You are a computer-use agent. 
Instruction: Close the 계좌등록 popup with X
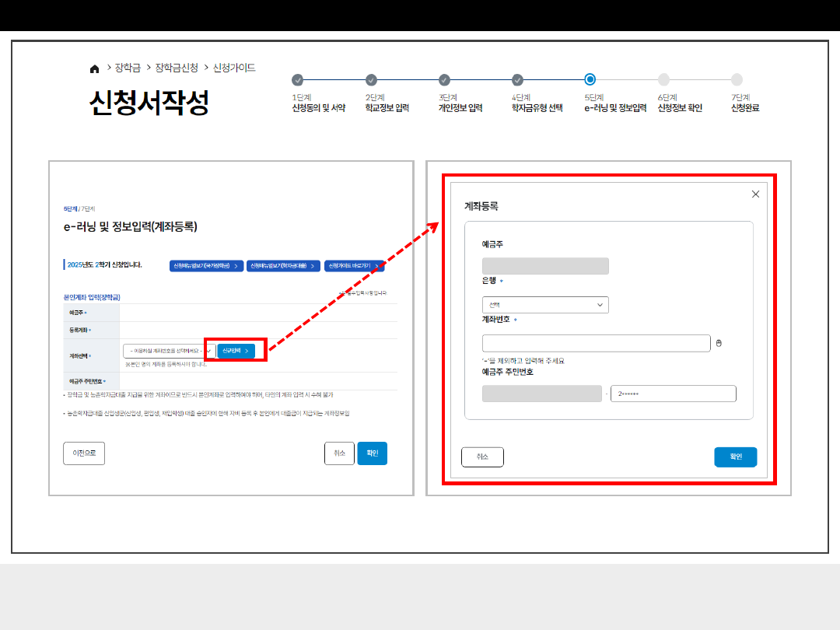click(x=755, y=194)
